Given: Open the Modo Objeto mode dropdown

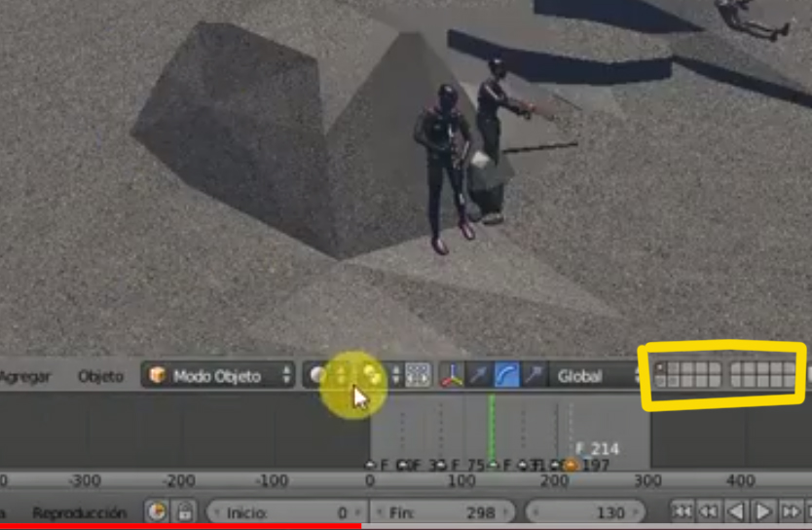Looking at the screenshot, I should coord(218,376).
